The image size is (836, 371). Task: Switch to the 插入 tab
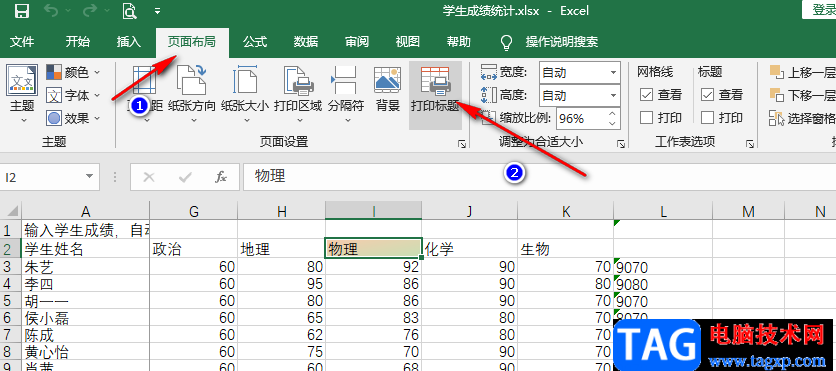128,42
